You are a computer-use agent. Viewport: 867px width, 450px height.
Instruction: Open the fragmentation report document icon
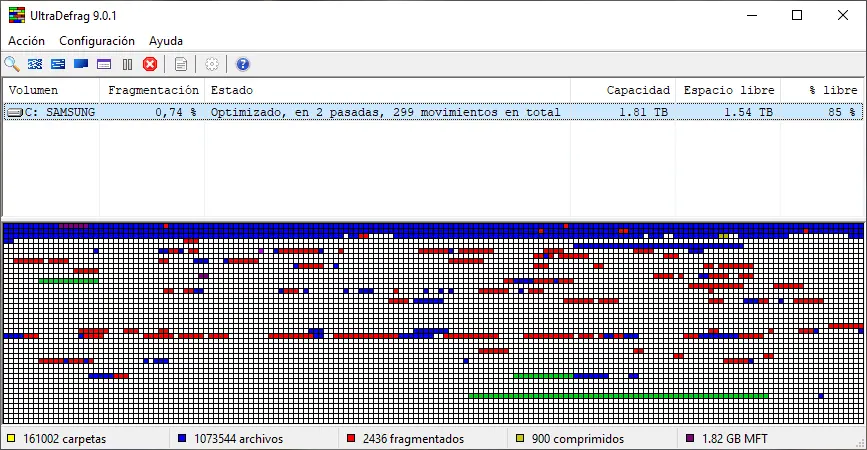tap(181, 64)
